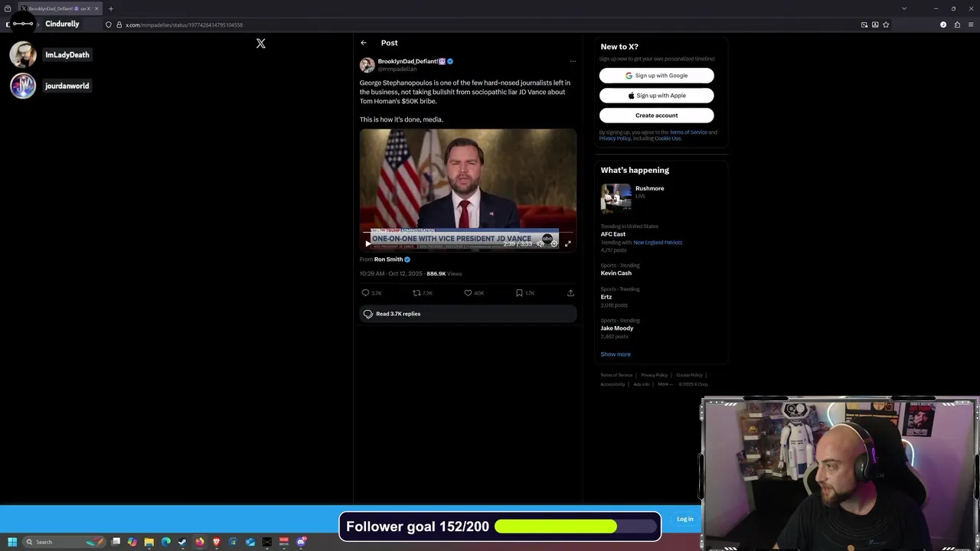Open Firefox View icon left of the tab
This screenshot has width=980, height=551.
coord(8,8)
